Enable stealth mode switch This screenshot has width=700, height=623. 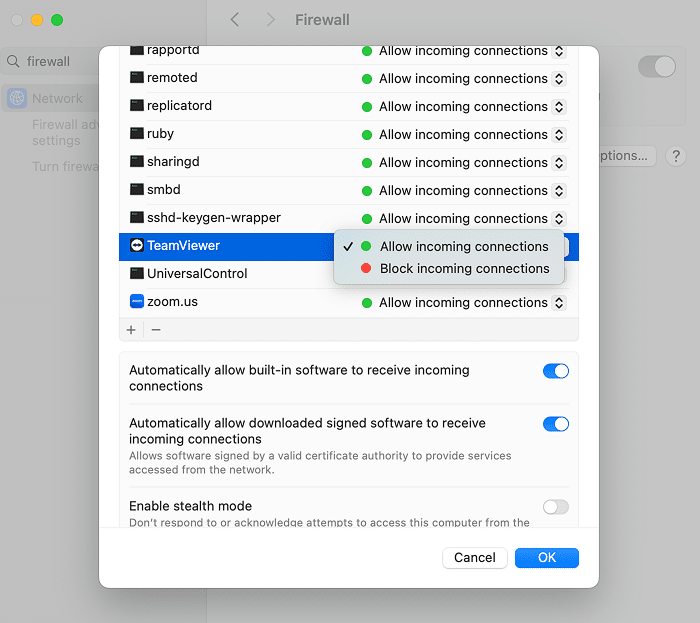click(555, 507)
